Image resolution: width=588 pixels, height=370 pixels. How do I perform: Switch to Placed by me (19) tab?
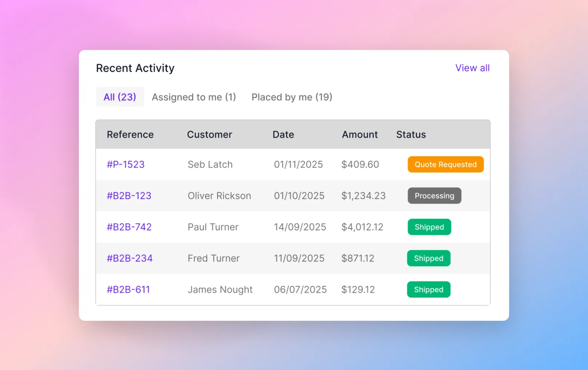(x=292, y=97)
